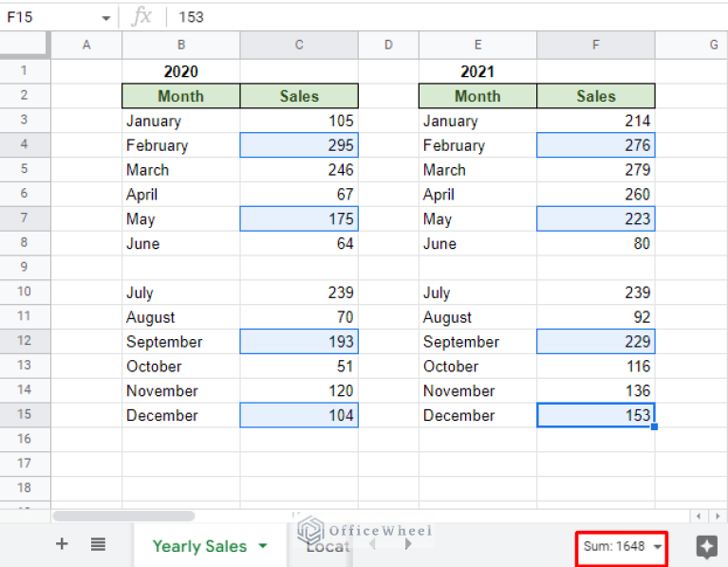Select the 2021 Sales header cell
Screen dimensions: 728x567
(x=595, y=96)
